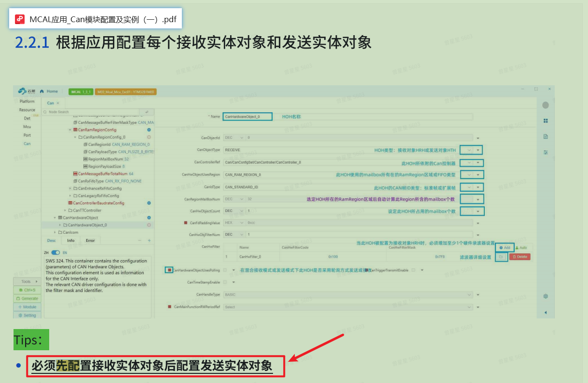Open CanHwObjectCount DEC format dropdown

point(234,211)
